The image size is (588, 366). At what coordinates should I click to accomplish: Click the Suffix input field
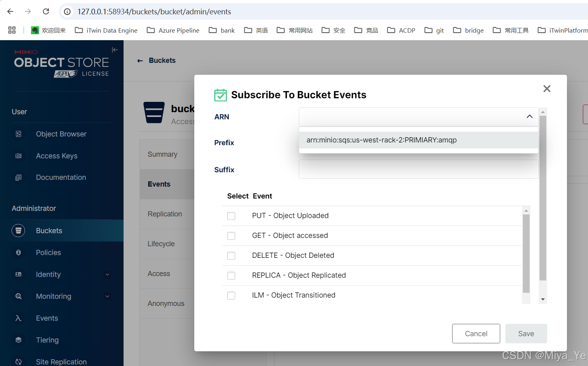coord(419,169)
